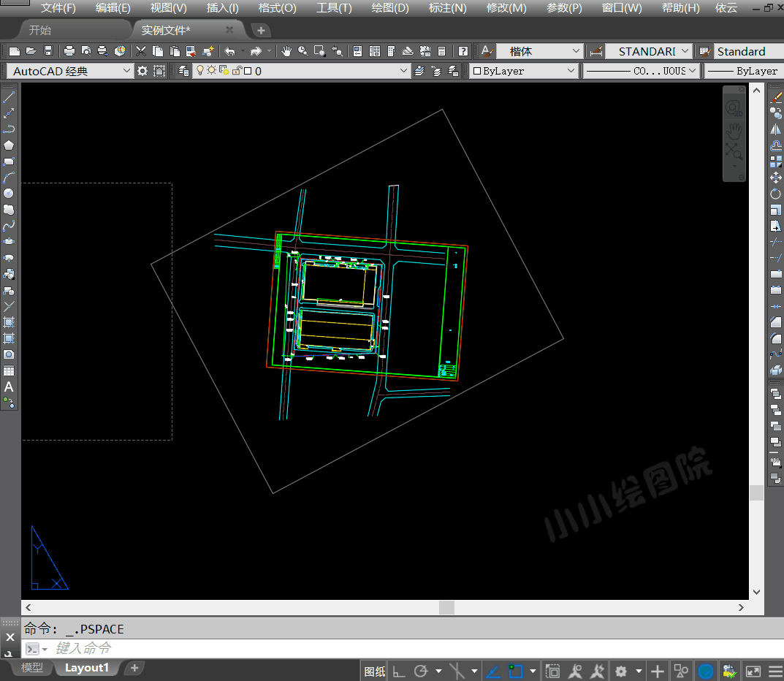Click the Cut scissors icon
Screen dimensions: 784x681
[x=141, y=51]
